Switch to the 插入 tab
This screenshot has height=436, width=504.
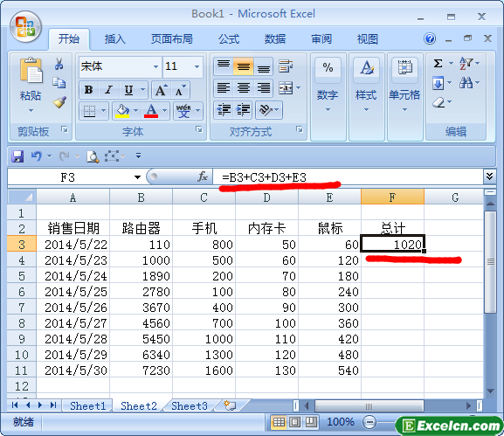(x=114, y=39)
